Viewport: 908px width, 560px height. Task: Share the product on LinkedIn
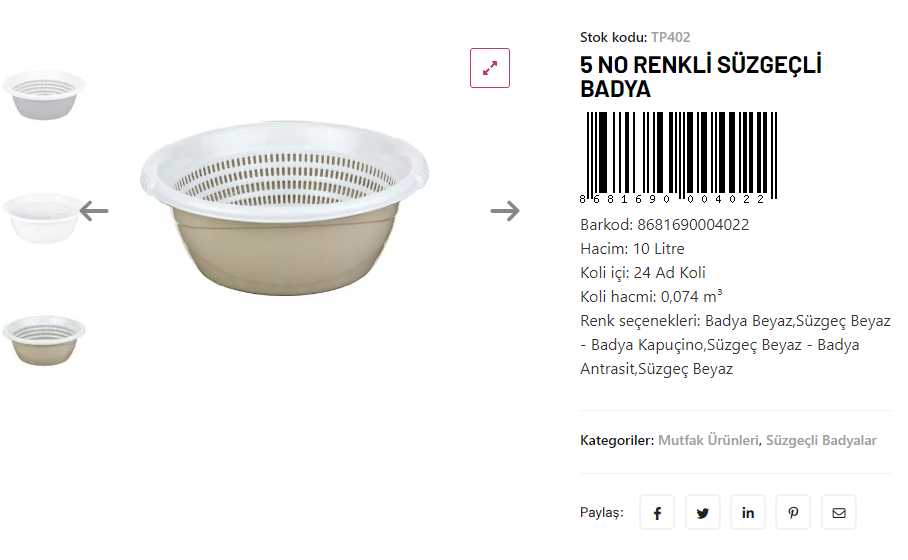pos(748,512)
